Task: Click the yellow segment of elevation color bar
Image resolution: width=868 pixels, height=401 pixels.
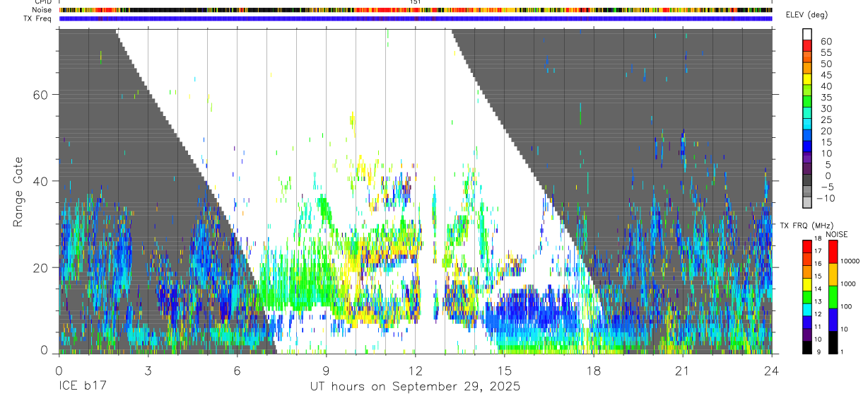Action: coord(808,79)
